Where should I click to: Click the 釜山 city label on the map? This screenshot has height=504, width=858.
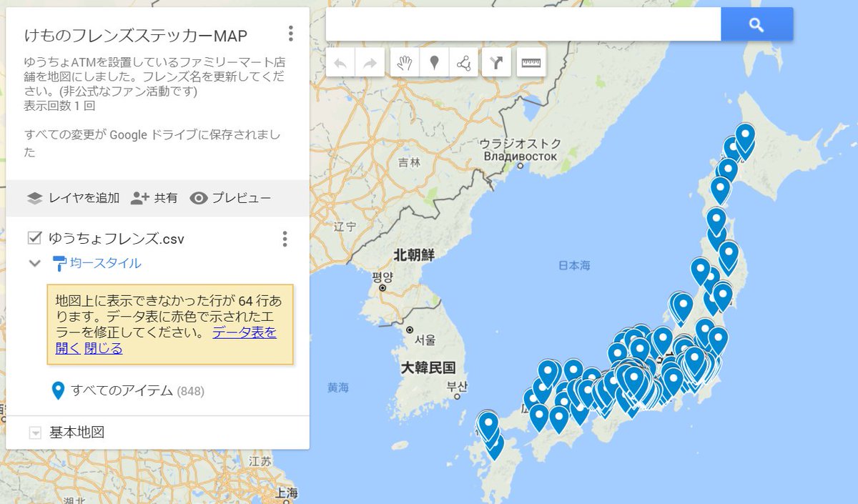[457, 387]
